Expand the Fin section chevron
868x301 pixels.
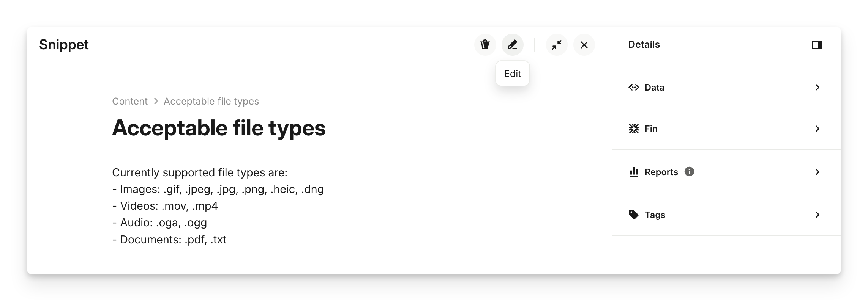817,129
